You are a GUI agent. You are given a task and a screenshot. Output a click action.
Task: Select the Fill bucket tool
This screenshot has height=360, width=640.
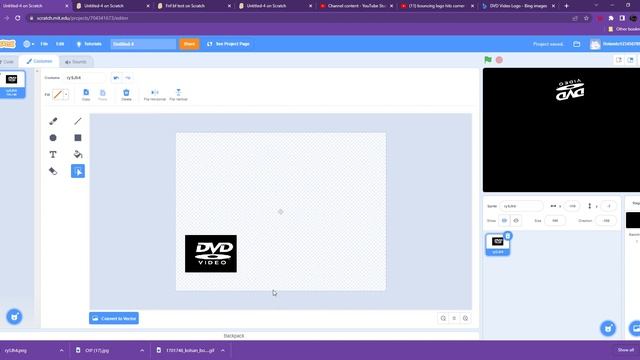pyautogui.click(x=78, y=155)
